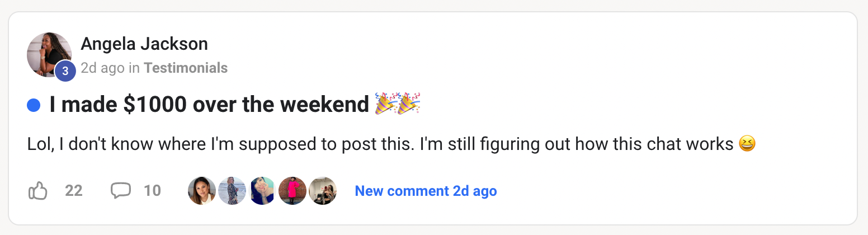Open comments via the speech bubble icon
The width and height of the screenshot is (868, 235).
pyautogui.click(x=120, y=191)
